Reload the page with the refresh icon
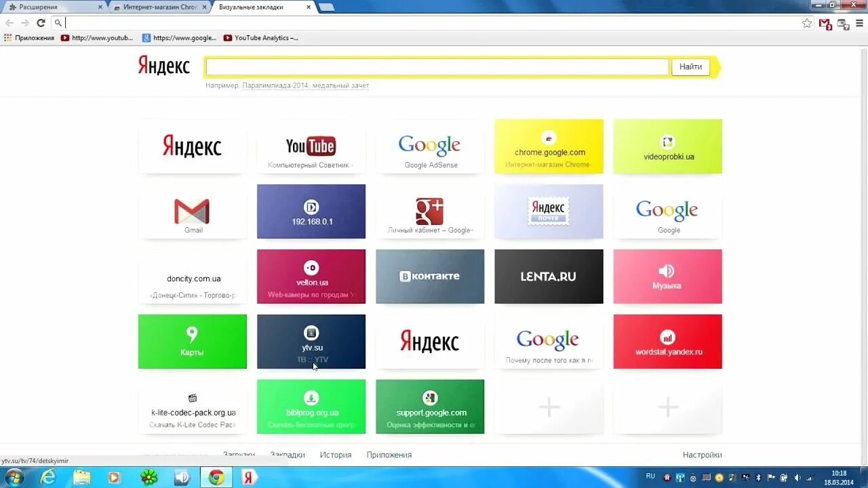Image resolution: width=868 pixels, height=488 pixels. tap(41, 22)
